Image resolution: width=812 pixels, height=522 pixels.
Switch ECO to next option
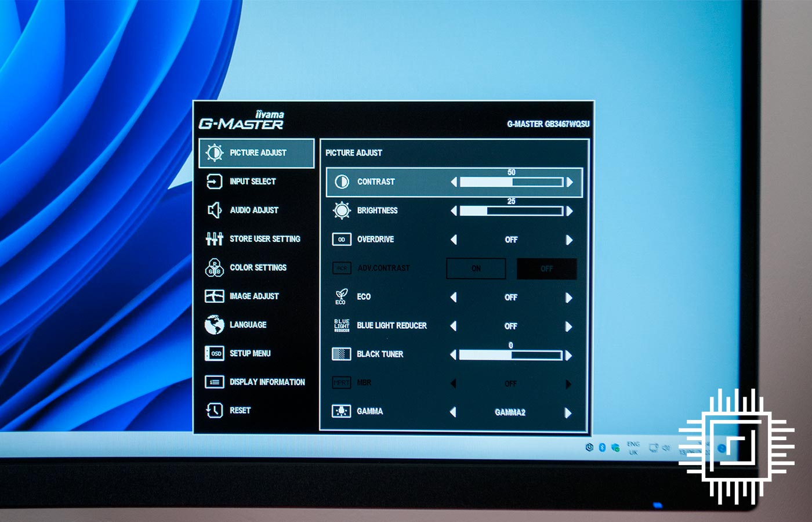click(x=569, y=297)
